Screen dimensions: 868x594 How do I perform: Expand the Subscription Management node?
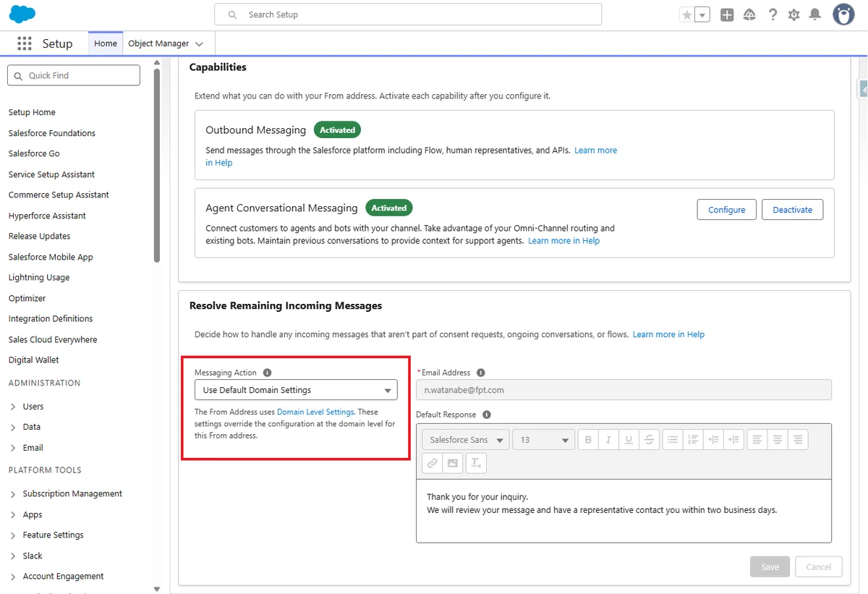[x=13, y=493]
